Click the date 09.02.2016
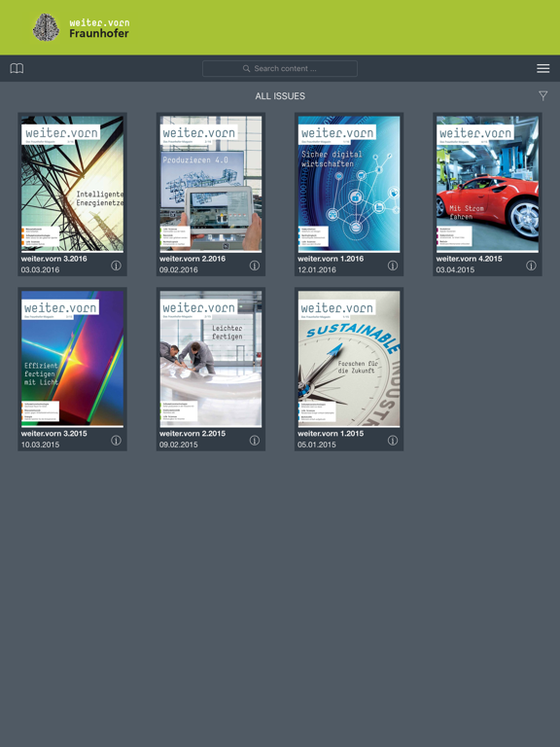The image size is (560, 747). (179, 269)
